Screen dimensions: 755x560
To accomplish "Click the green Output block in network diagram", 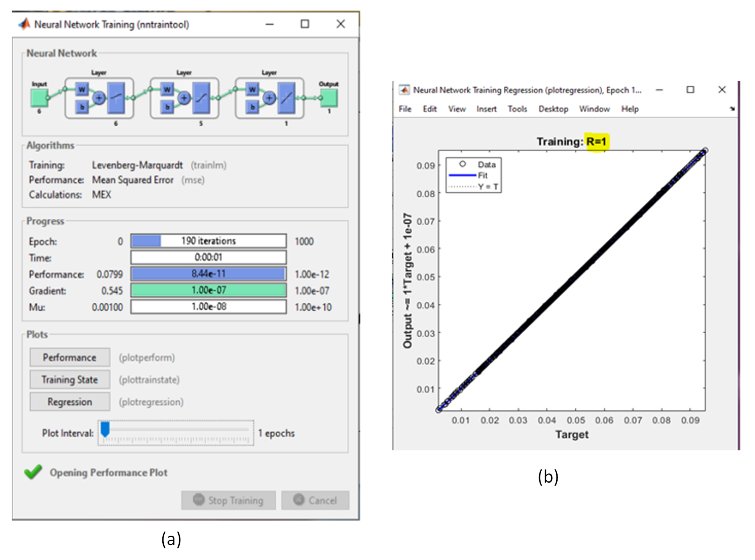I will pyautogui.click(x=329, y=98).
